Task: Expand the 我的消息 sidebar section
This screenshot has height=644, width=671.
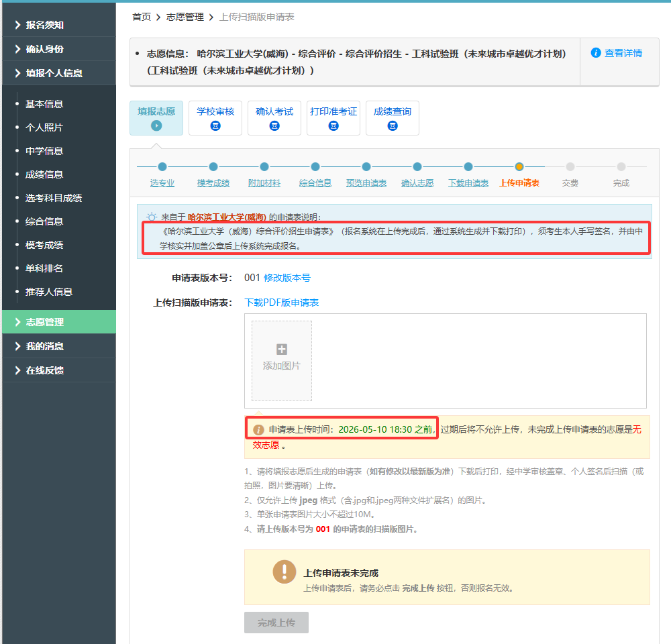Action: [59, 346]
